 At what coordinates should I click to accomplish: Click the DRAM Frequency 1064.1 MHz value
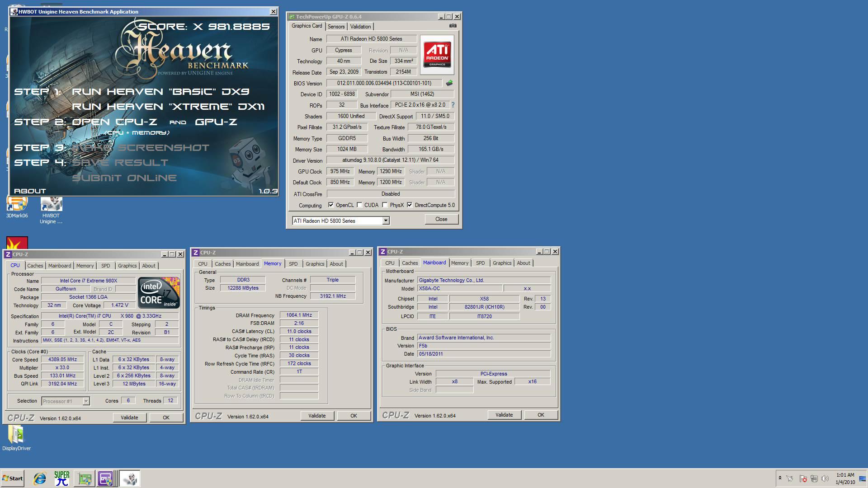pyautogui.click(x=299, y=315)
